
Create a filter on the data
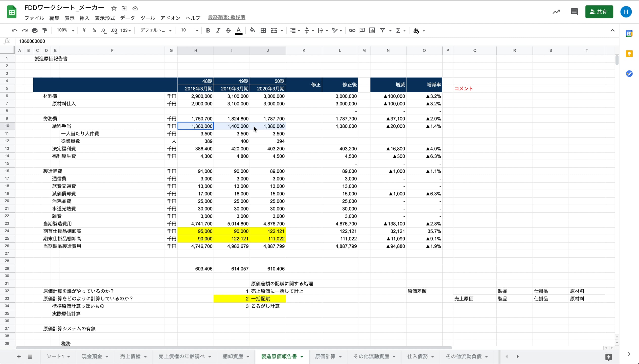[x=382, y=30]
